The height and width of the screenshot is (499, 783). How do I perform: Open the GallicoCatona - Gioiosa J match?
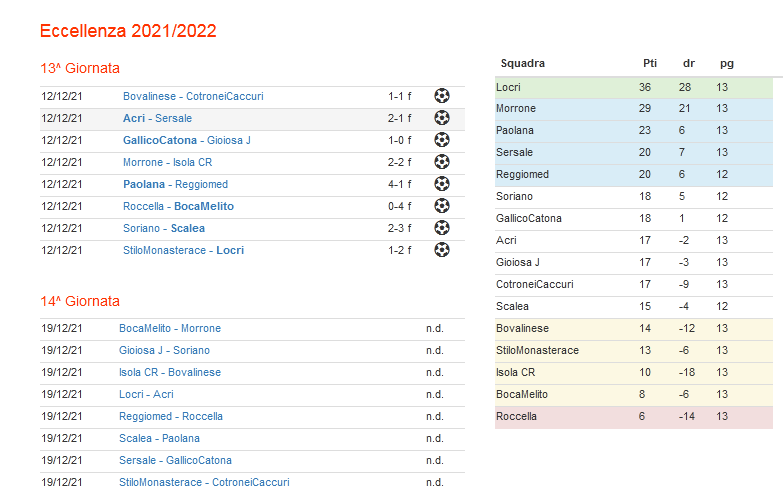pos(187,140)
